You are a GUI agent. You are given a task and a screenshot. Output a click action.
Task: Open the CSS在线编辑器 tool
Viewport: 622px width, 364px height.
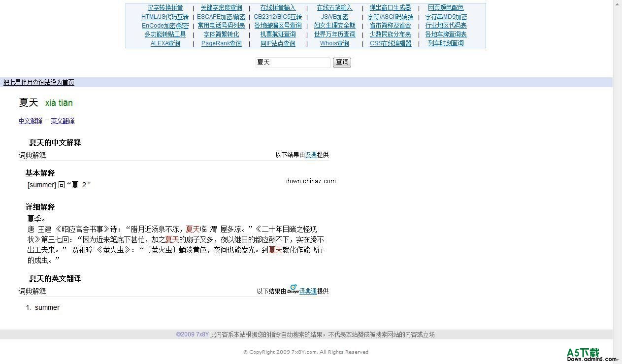(x=390, y=43)
